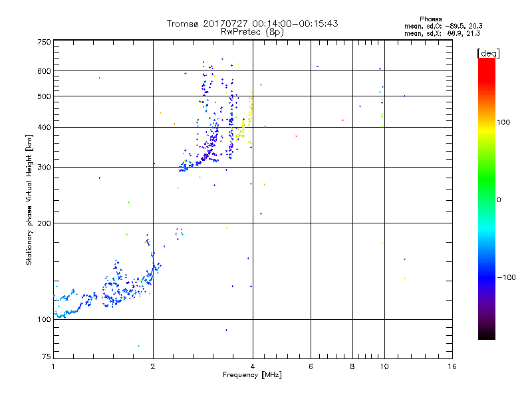Click the colorbar label '0'
The height and width of the screenshot is (399, 532).
click(x=499, y=200)
